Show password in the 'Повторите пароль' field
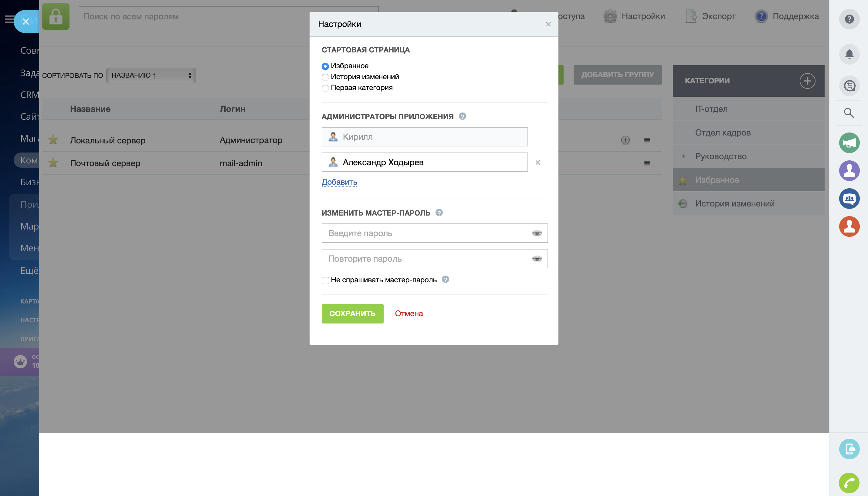Viewport: 868px width, 496px height. 537,259
